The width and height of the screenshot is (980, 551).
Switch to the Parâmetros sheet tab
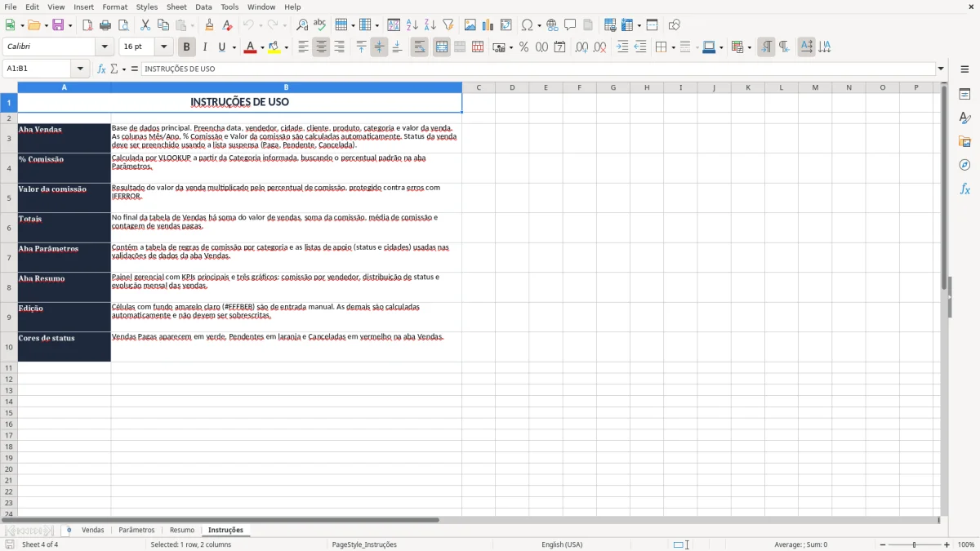click(136, 531)
